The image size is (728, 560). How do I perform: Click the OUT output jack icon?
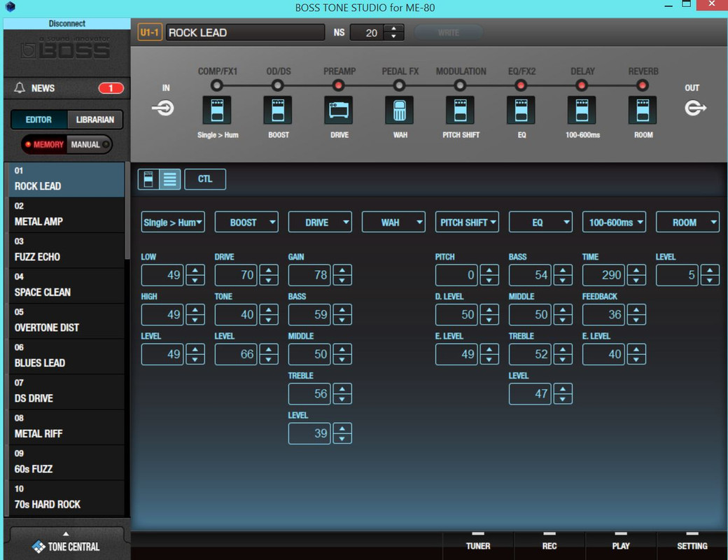695,108
